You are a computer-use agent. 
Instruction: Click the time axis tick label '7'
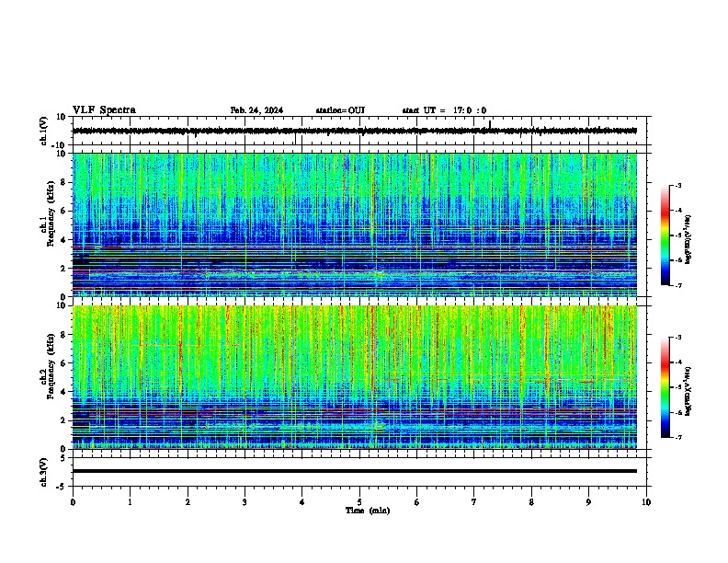[474, 502]
